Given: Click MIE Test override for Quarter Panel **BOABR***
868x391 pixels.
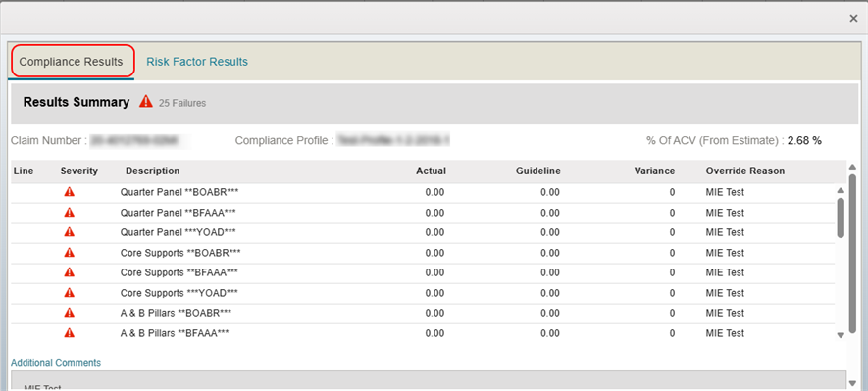Looking at the screenshot, I should [x=725, y=192].
